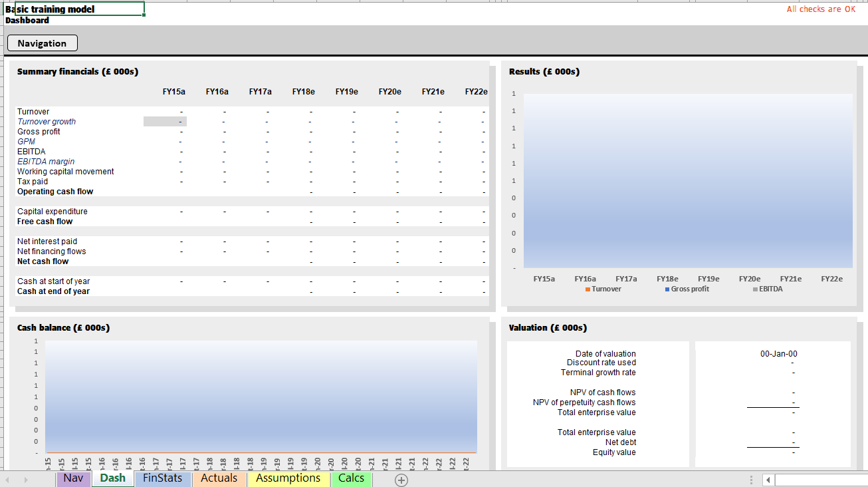Image resolution: width=868 pixels, height=487 pixels.
Task: Click the right sheet navigation arrow
Action: (25, 478)
